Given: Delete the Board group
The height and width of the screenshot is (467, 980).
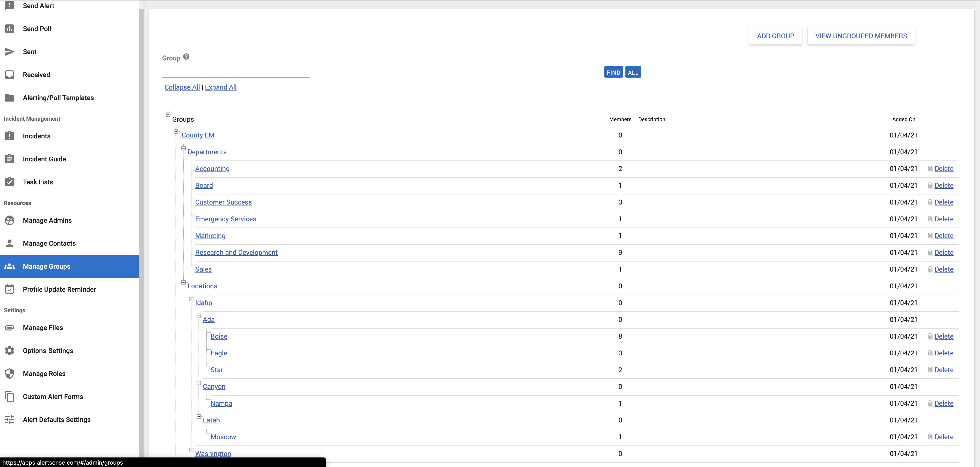Looking at the screenshot, I should pyautogui.click(x=943, y=185).
